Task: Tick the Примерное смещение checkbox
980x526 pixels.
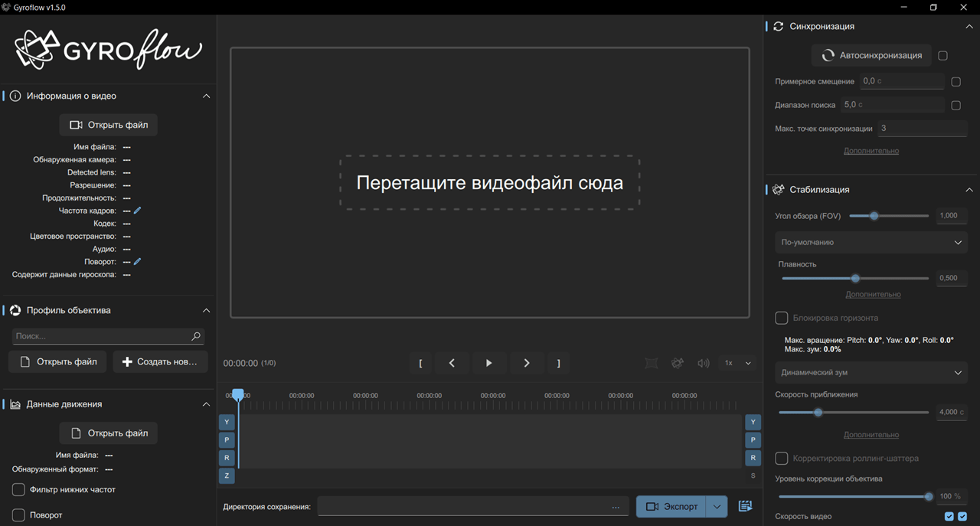Action: click(955, 81)
